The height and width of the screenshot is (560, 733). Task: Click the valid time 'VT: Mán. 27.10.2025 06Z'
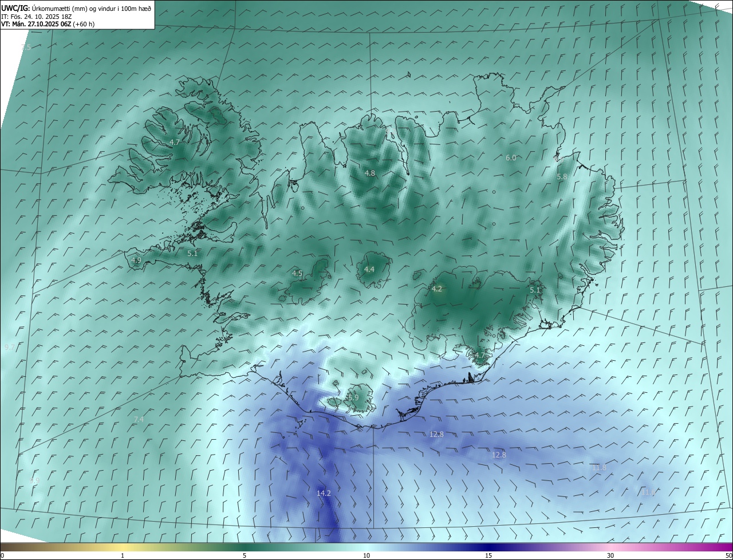pyautogui.click(x=36, y=25)
